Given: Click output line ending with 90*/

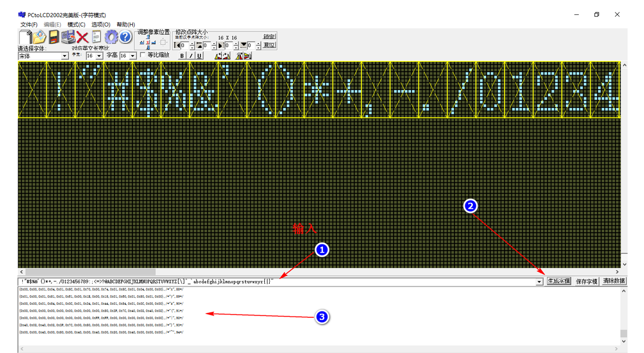Looking at the screenshot, I should [x=101, y=303].
